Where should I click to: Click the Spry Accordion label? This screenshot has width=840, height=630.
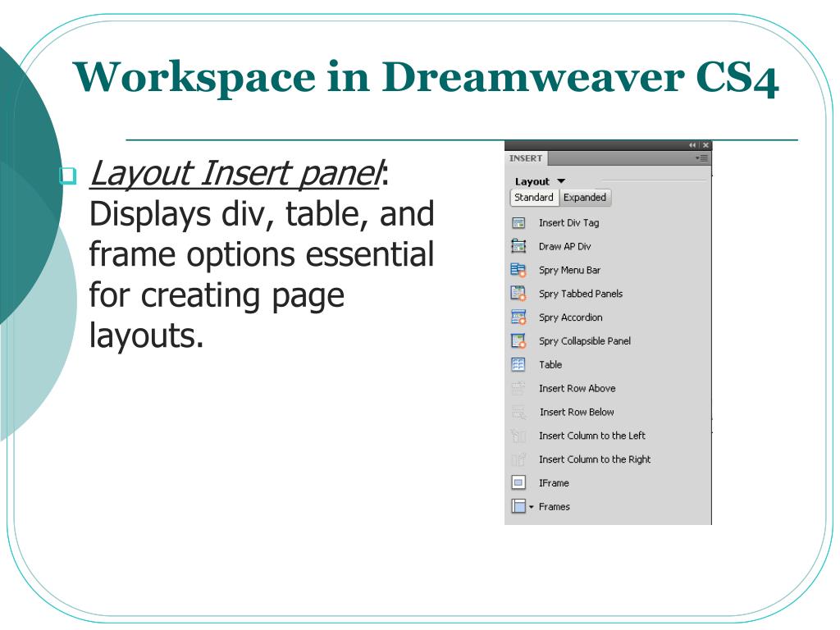click(x=571, y=317)
